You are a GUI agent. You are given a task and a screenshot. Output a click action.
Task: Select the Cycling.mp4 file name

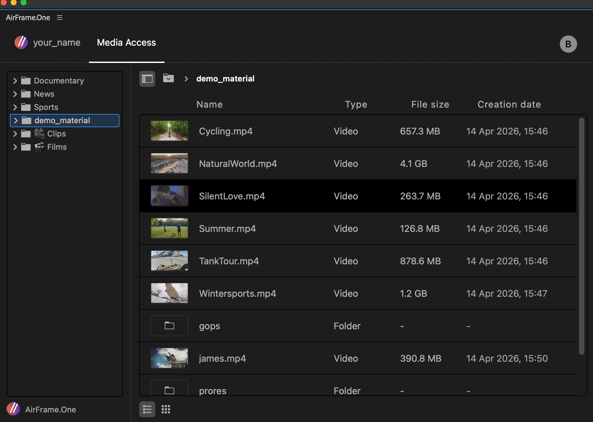226,131
